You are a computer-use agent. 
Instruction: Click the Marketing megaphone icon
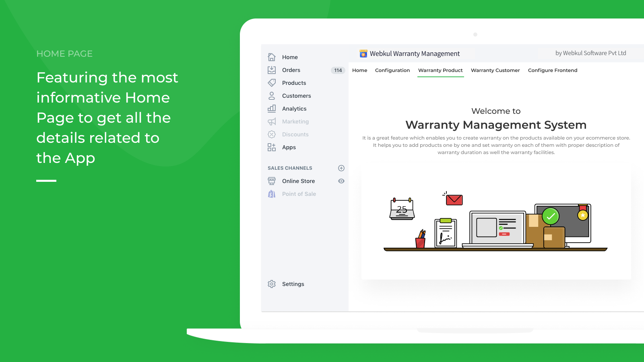pos(272,121)
